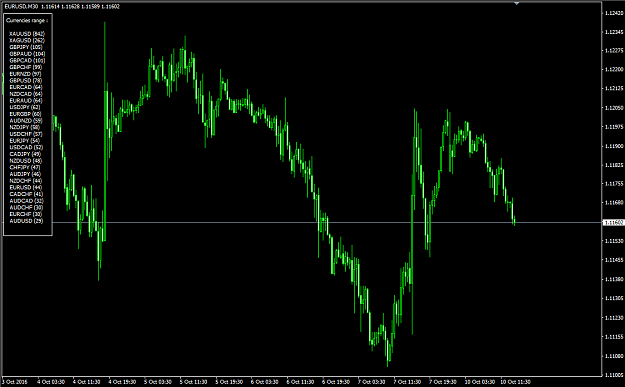Select the GBPUSD (78) row
Screen dimensions: 625x387
click(x=26, y=81)
